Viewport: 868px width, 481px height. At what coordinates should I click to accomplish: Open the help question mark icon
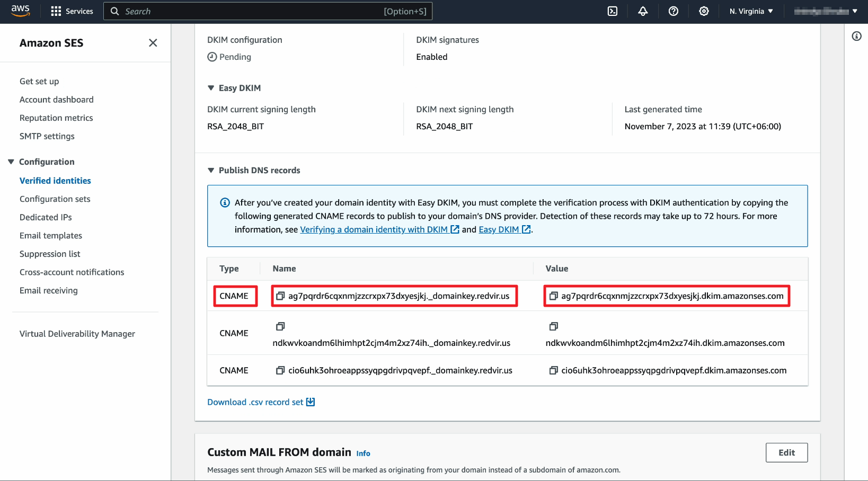point(674,11)
